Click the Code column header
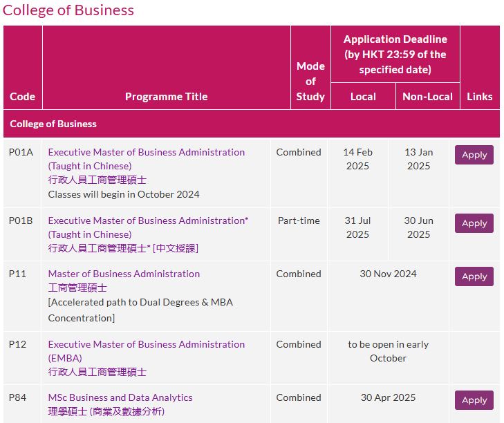Screen dimensions: 504x423 pos(23,97)
